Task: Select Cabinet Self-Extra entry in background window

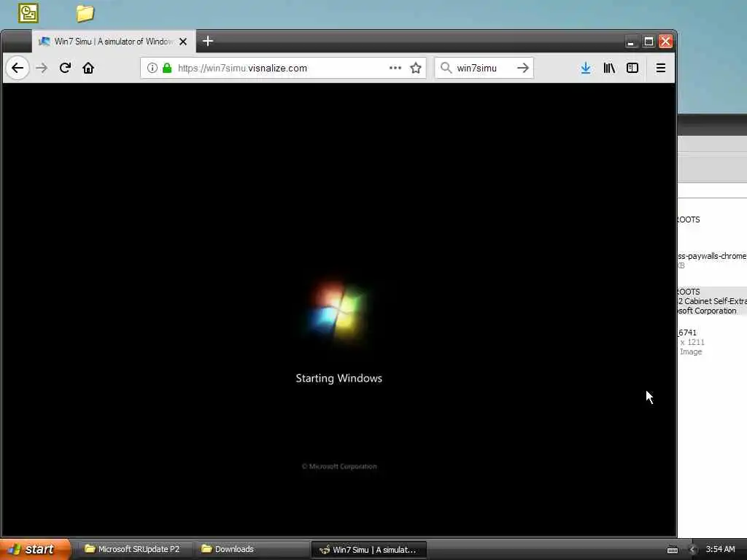Action: [712, 301]
